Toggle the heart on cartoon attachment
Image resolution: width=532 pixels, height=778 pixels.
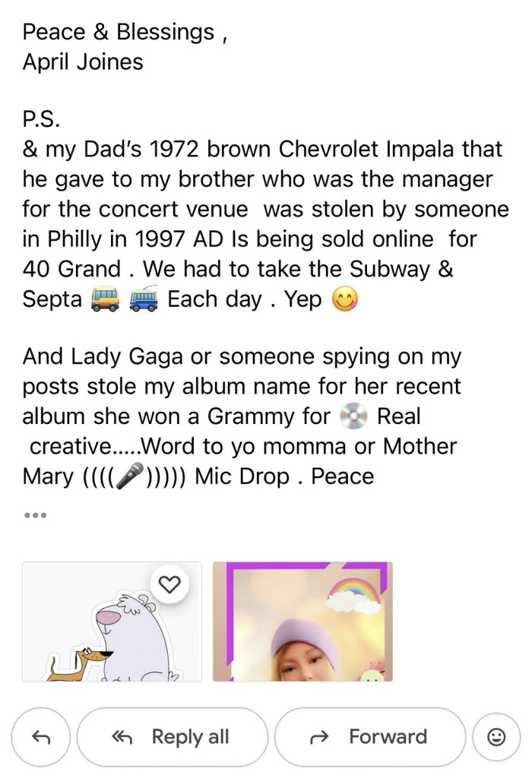pyautogui.click(x=173, y=583)
